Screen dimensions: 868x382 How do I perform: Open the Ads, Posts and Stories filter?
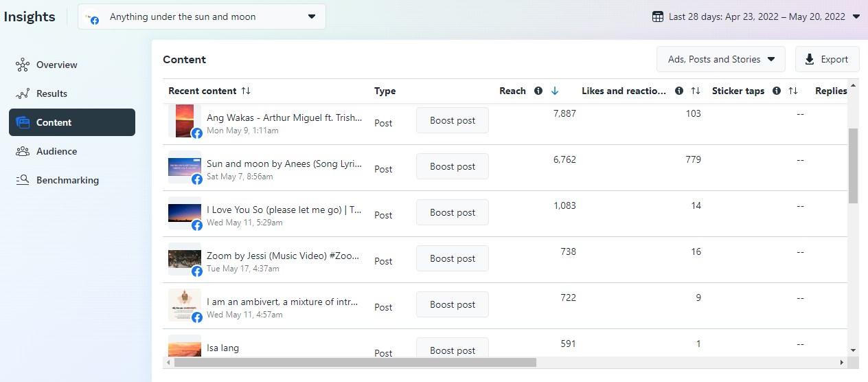[720, 59]
